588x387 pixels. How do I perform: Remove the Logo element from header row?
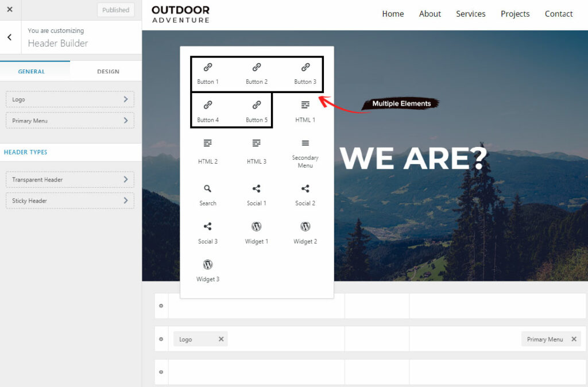(221, 339)
